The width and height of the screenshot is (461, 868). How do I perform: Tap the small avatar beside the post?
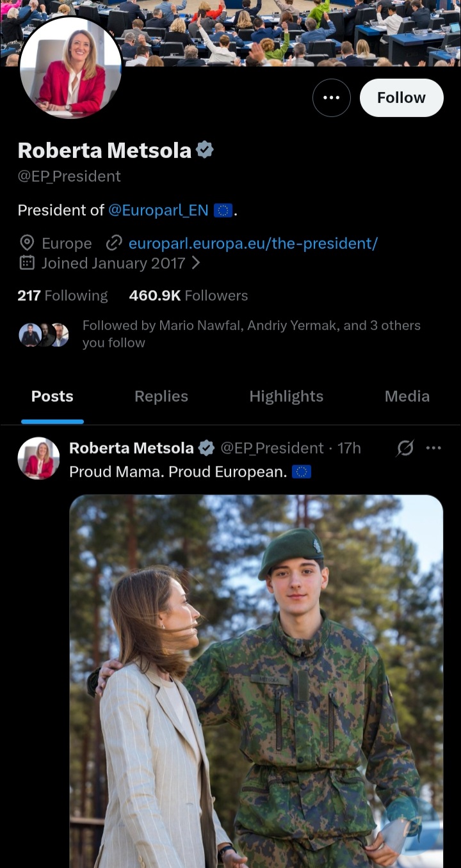pyautogui.click(x=38, y=458)
